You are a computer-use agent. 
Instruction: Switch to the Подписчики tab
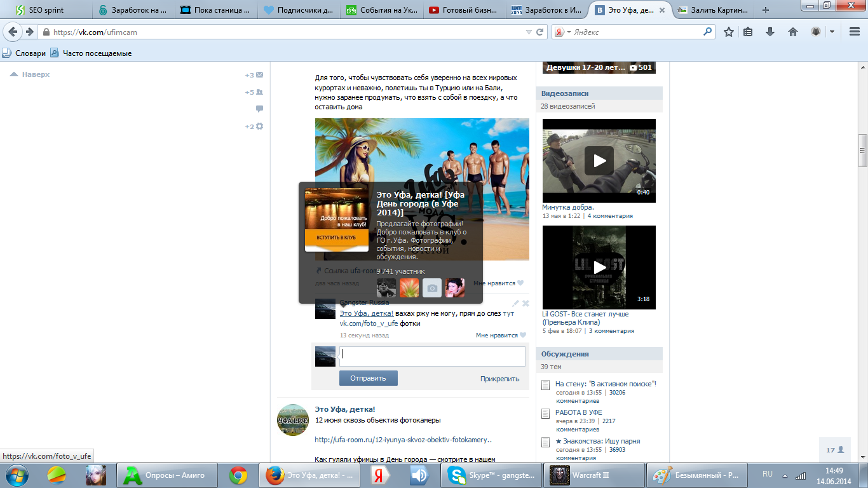click(x=299, y=10)
